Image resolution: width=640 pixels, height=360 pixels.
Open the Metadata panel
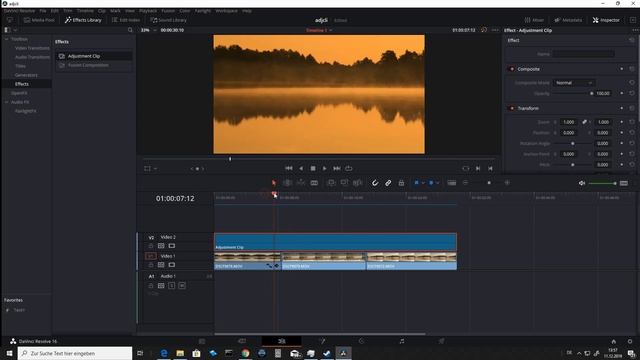tap(568, 20)
